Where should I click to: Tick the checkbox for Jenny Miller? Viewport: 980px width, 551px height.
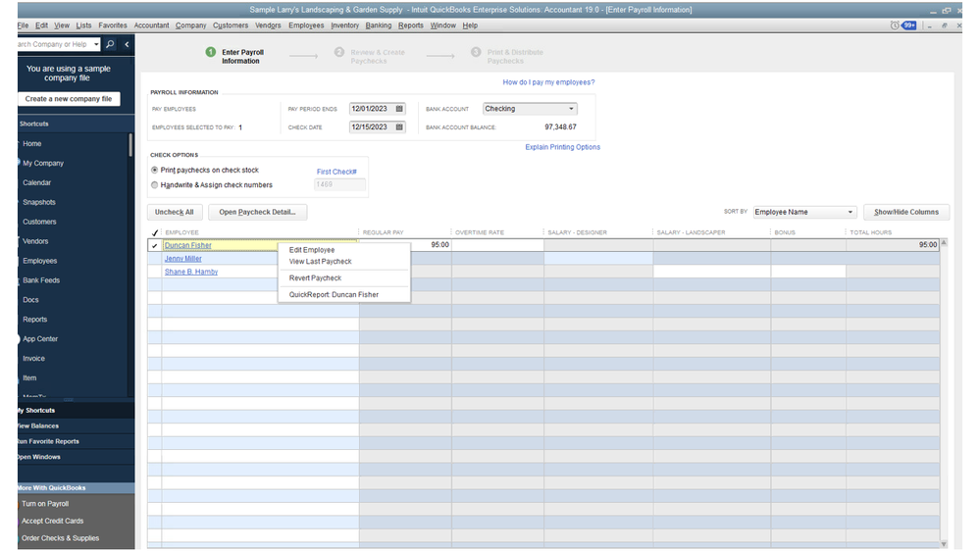point(154,259)
